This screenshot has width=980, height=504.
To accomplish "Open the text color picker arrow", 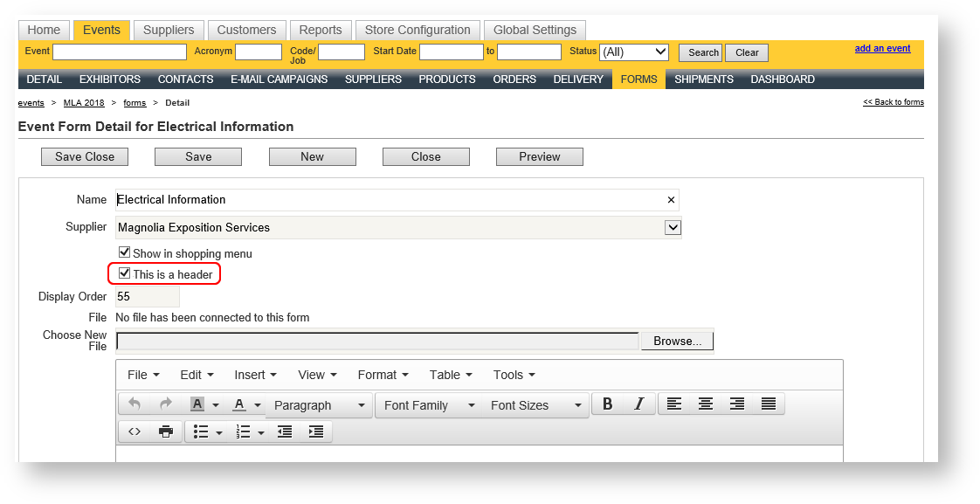I will point(258,405).
